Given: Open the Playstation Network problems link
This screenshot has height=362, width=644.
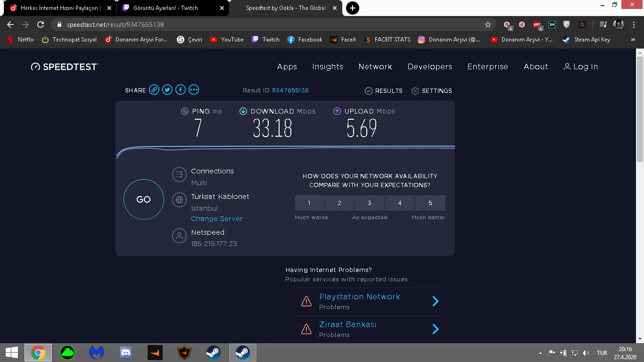Looking at the screenshot, I should click(360, 296).
